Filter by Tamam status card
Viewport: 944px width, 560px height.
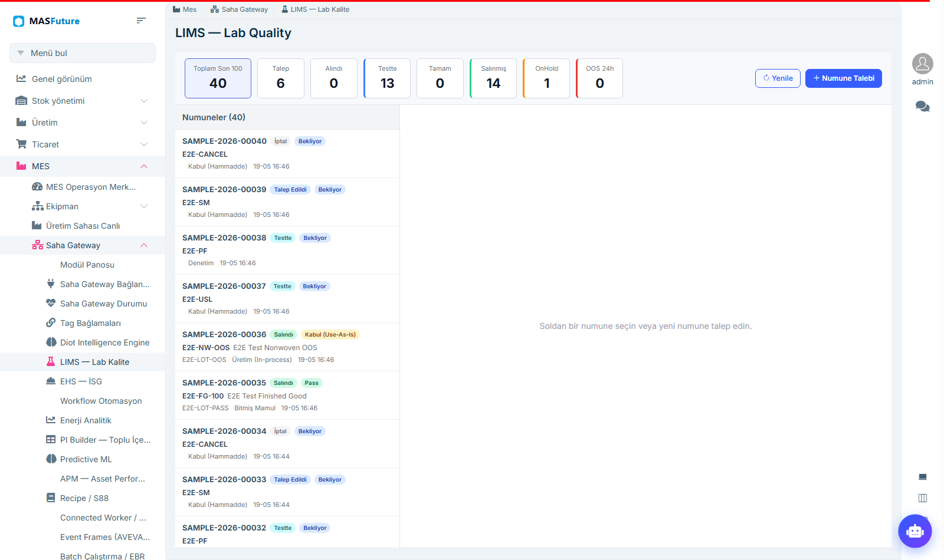440,78
